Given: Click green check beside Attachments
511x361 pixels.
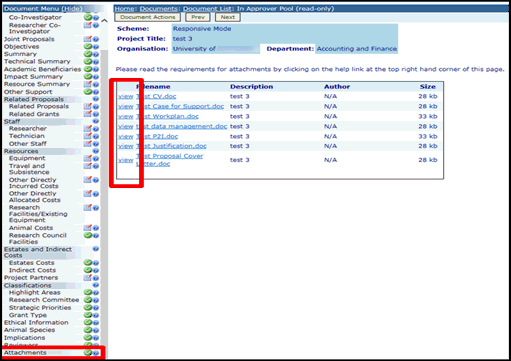Looking at the screenshot, I should pyautogui.click(x=88, y=353).
